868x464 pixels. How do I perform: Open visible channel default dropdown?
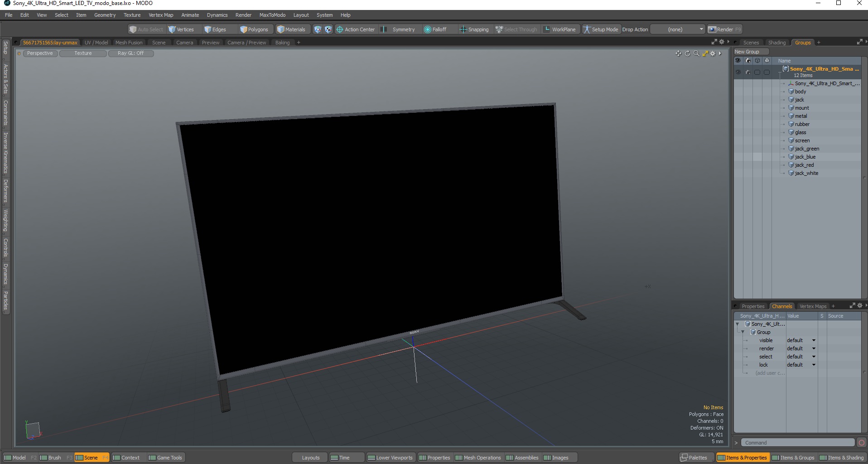801,340
